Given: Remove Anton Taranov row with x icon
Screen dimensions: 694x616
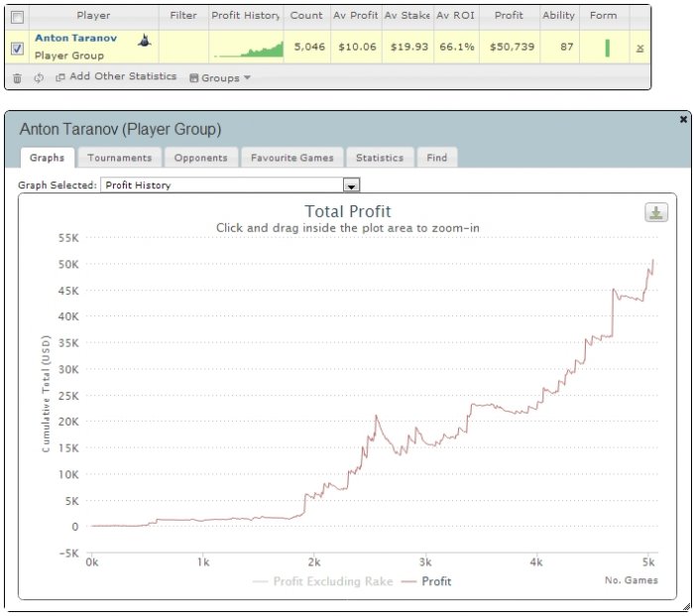Looking at the screenshot, I should (639, 49).
